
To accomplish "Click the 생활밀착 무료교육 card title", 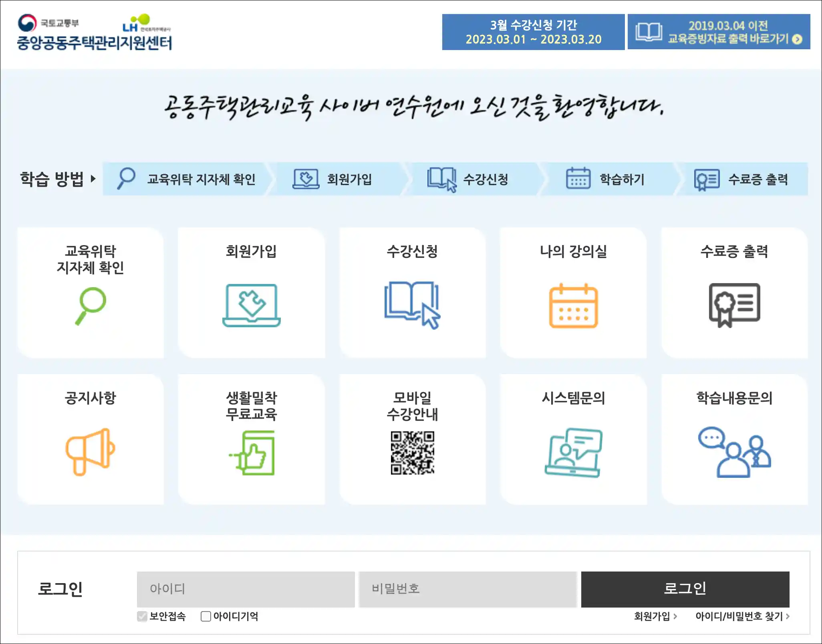I will pyautogui.click(x=252, y=406).
